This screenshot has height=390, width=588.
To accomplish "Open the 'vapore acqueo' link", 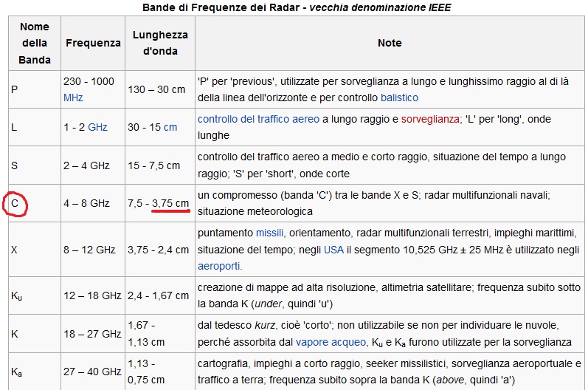I will (x=331, y=342).
